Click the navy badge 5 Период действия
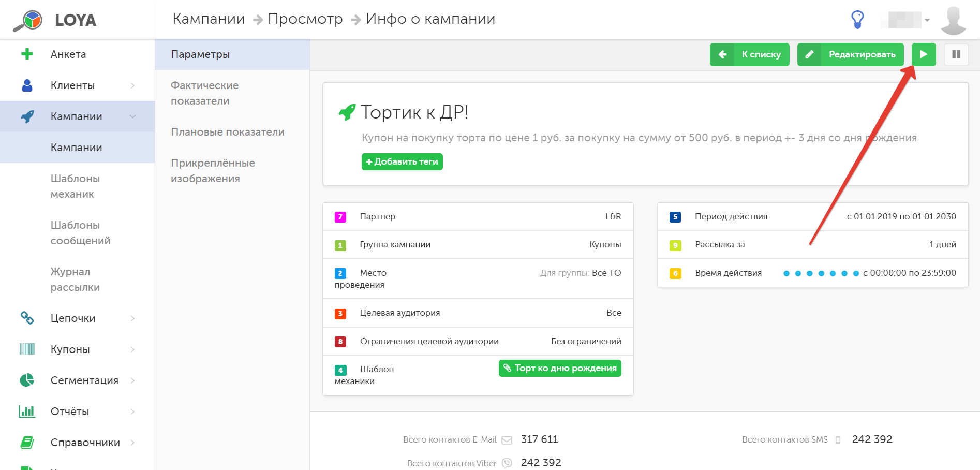The height and width of the screenshot is (470, 980). point(675,217)
